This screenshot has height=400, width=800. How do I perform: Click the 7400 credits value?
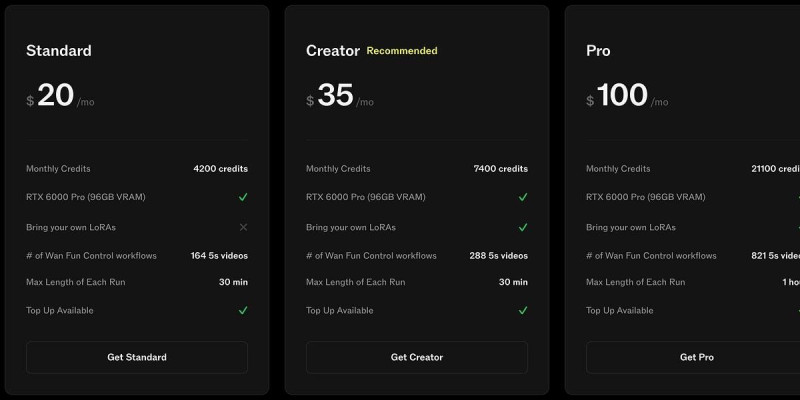pyautogui.click(x=500, y=169)
